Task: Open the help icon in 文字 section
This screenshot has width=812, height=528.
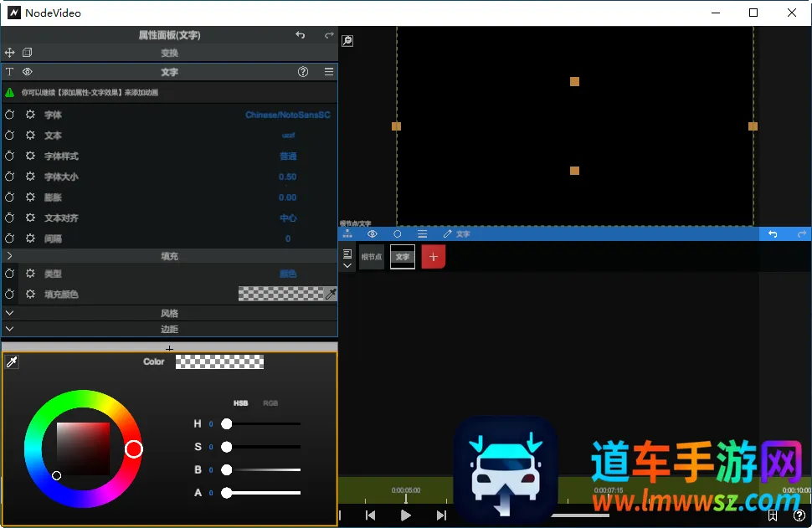Action: (303, 72)
